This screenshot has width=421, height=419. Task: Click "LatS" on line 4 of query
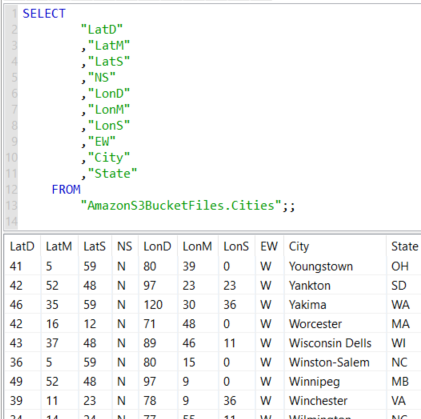coord(109,62)
